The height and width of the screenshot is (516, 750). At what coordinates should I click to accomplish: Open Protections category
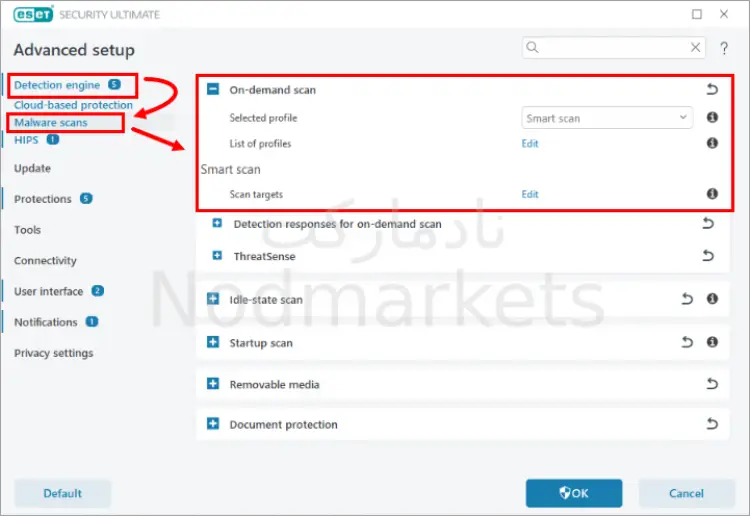pos(43,199)
